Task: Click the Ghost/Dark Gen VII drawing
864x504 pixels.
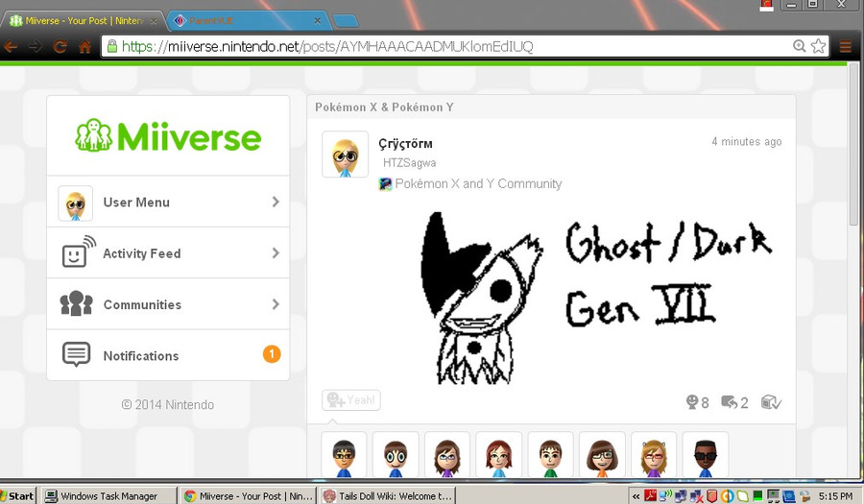Action: 598,298
